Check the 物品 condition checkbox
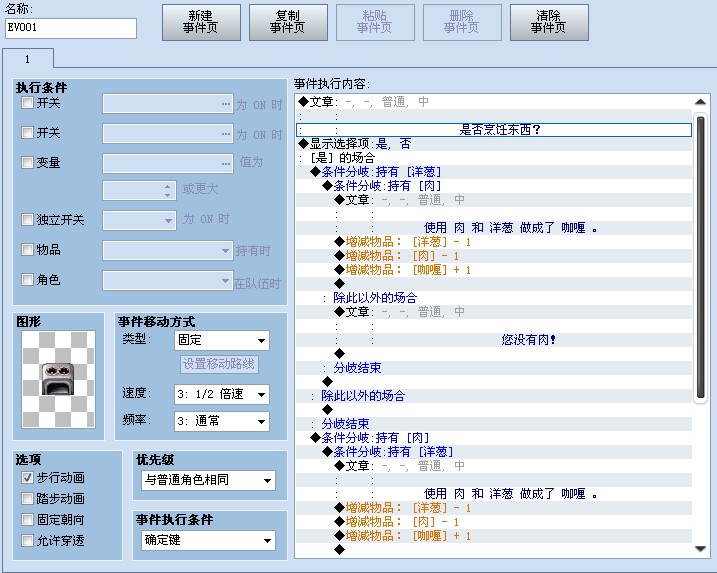The width and height of the screenshot is (717, 573). [x=27, y=250]
